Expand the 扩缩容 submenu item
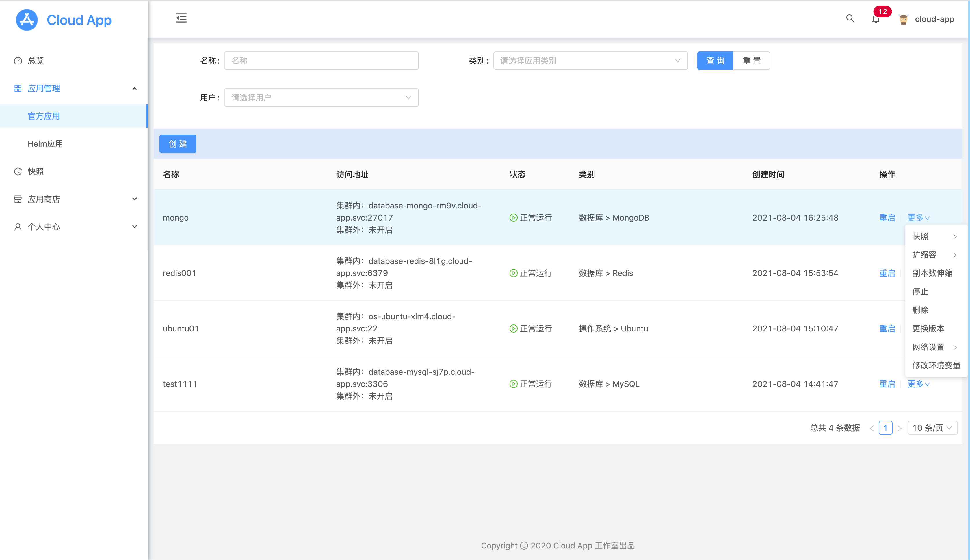 tap(936, 255)
